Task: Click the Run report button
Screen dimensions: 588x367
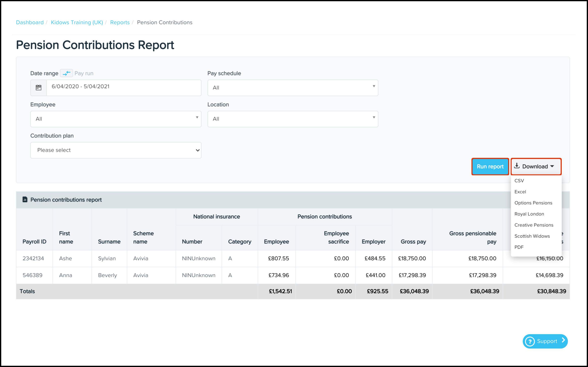Action: point(490,166)
